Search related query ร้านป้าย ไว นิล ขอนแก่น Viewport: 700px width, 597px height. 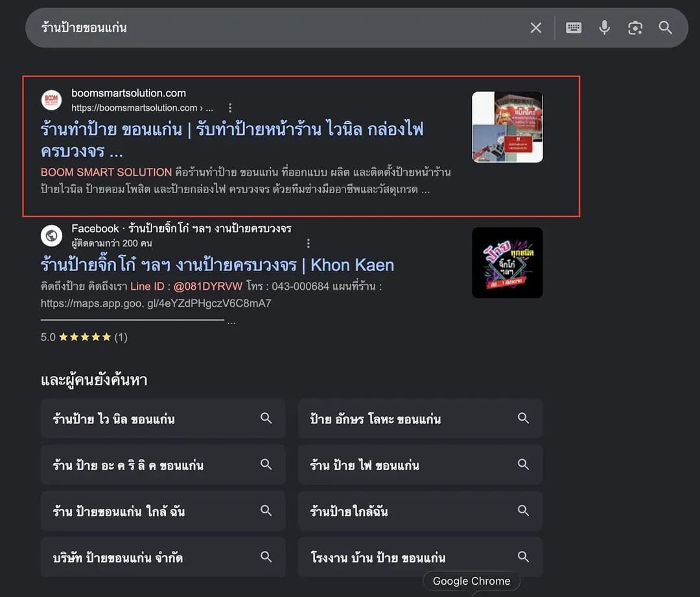click(163, 419)
